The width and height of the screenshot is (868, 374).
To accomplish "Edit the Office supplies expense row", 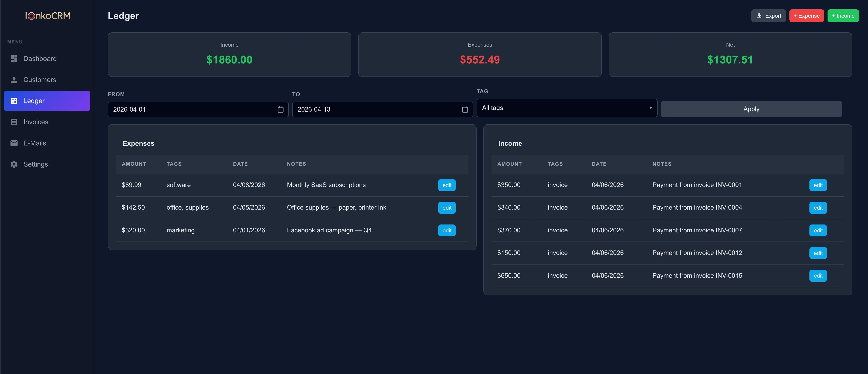I will coord(447,208).
